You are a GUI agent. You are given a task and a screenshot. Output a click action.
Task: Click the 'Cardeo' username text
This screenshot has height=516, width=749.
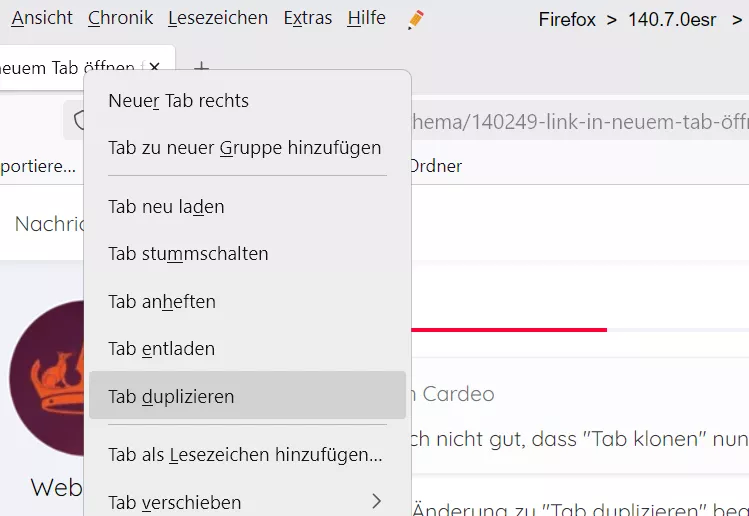click(x=458, y=394)
